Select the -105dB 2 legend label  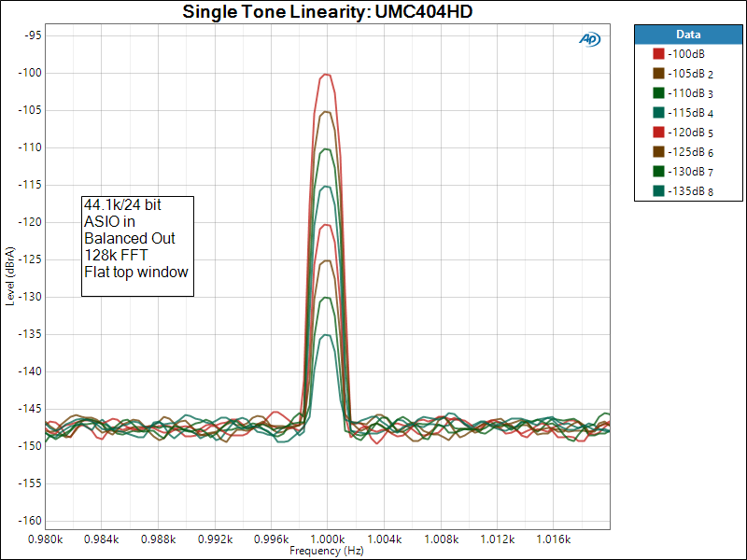[x=690, y=74]
